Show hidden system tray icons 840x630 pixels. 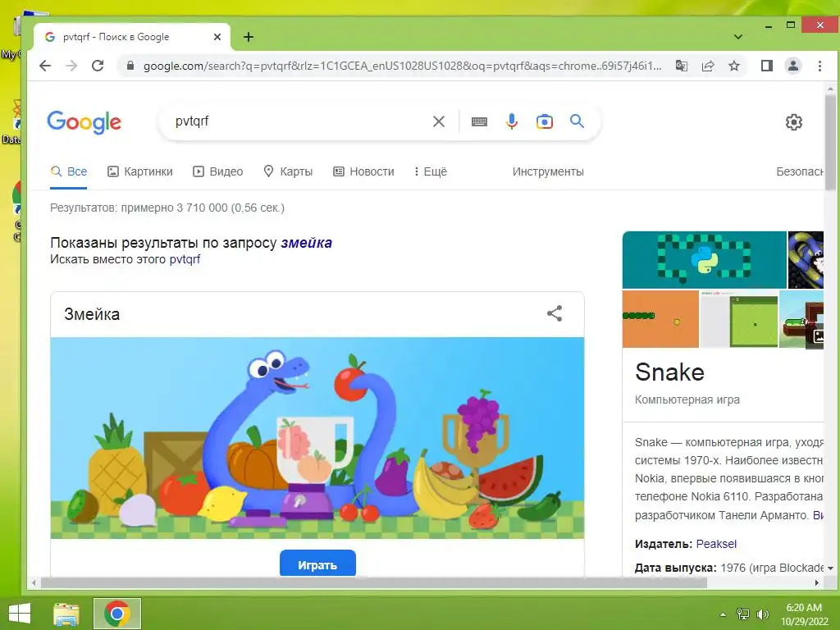pos(723,614)
